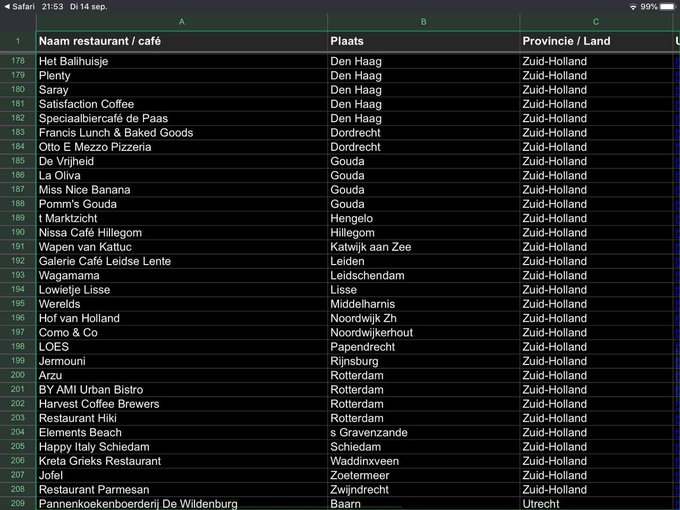Select cell 'Het Balihuisje'
The width and height of the screenshot is (680, 510).
click(x=182, y=61)
